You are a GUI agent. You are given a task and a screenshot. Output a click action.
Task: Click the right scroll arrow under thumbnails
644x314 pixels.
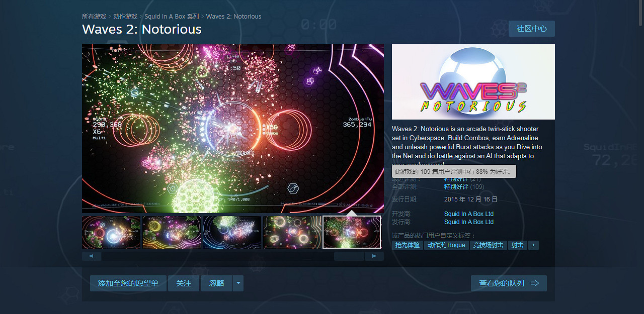click(x=374, y=256)
